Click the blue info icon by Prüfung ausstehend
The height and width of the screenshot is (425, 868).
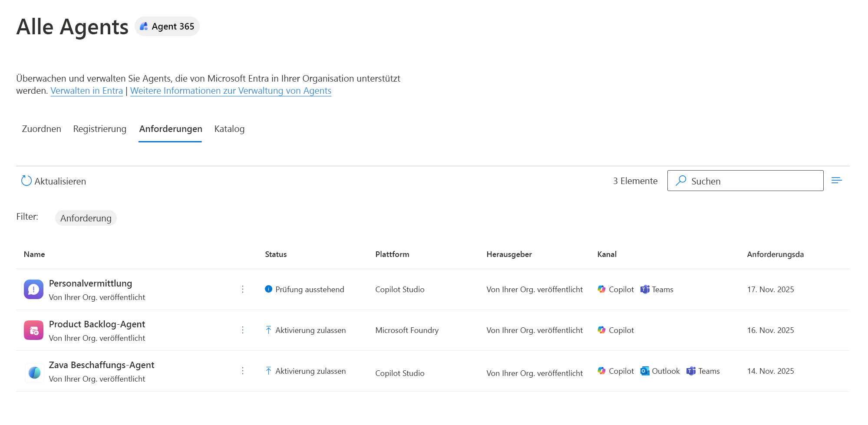pos(268,289)
